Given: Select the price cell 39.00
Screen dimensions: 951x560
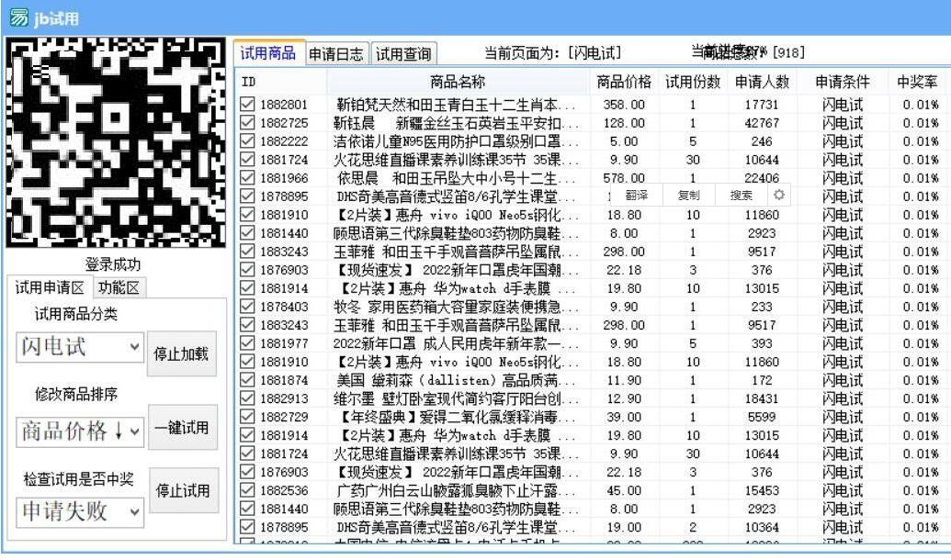Looking at the screenshot, I should tap(624, 417).
